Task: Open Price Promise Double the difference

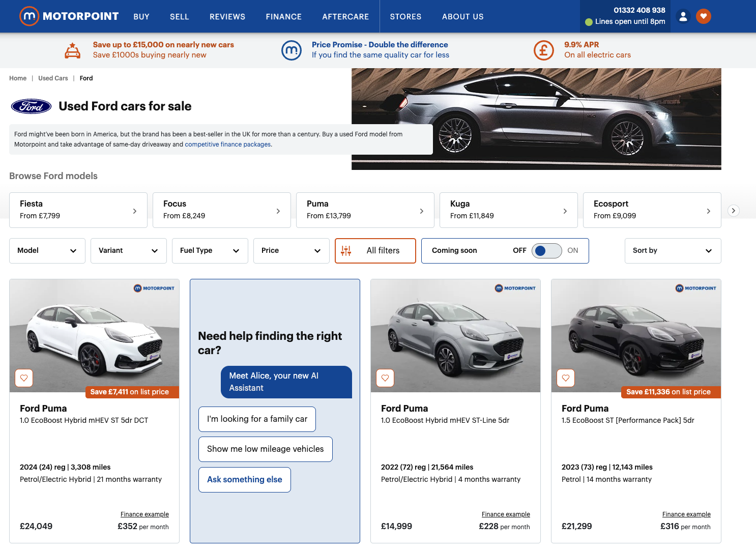Action: pyautogui.click(x=381, y=50)
